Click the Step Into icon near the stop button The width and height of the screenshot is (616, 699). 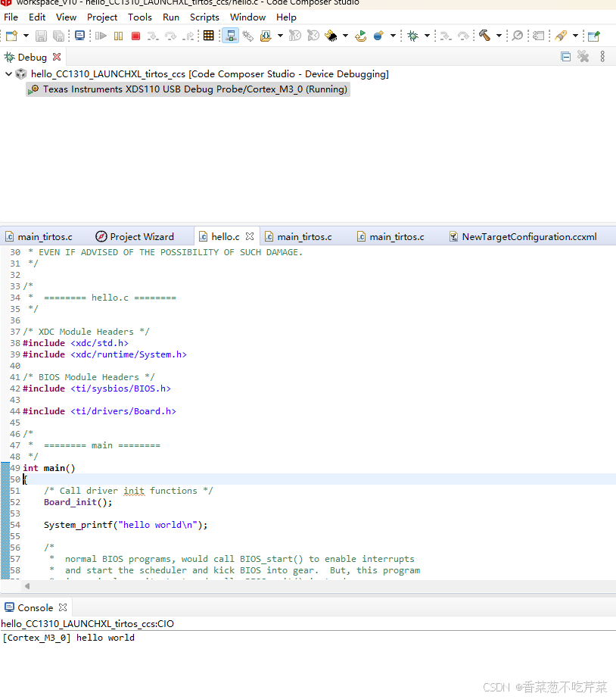153,36
